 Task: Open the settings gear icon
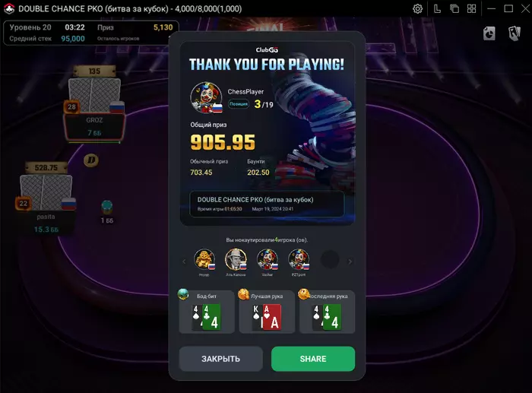click(418, 8)
